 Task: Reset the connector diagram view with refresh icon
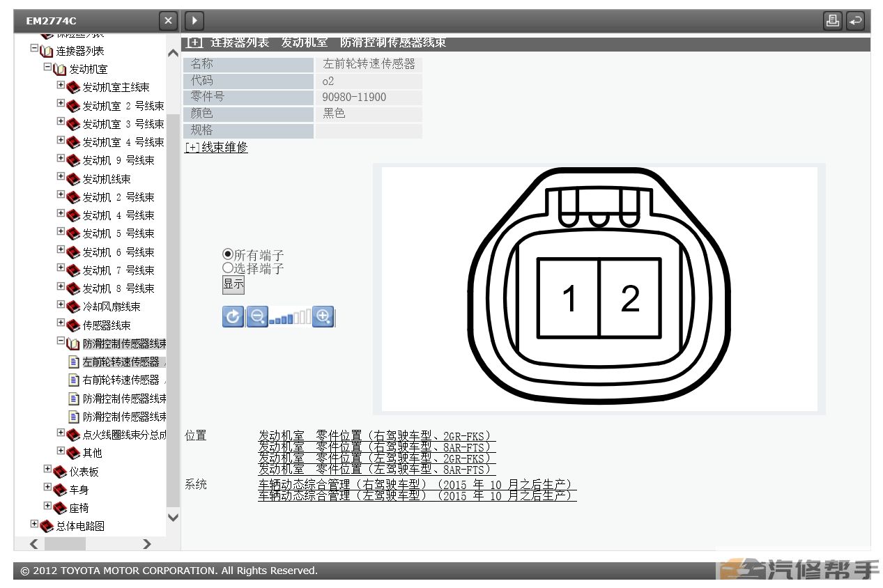(233, 316)
